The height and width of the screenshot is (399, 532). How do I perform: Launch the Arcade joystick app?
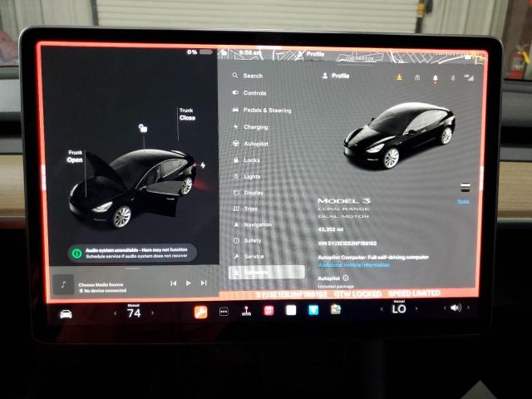[x=246, y=311]
